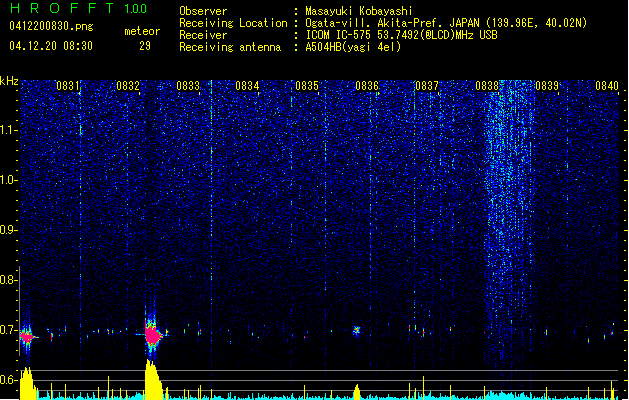Click the HROFFT 1.0.0 program title
Image resolution: width=629 pixels, height=400 pixels.
click(79, 8)
